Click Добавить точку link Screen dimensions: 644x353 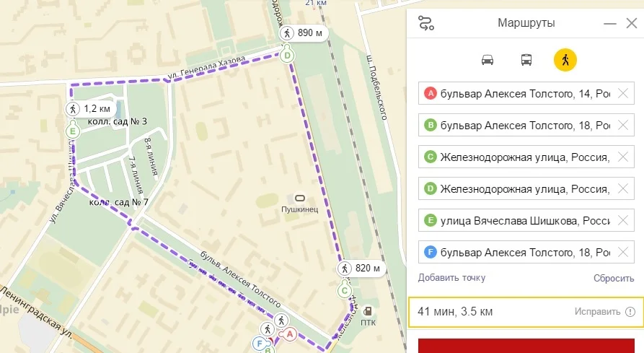point(451,278)
